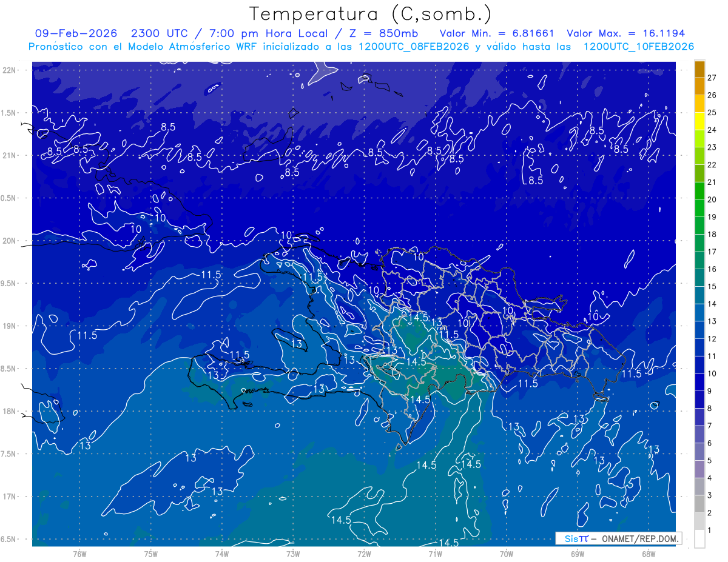
Task: Click the "74W" longitude axis label
Action: tap(222, 554)
